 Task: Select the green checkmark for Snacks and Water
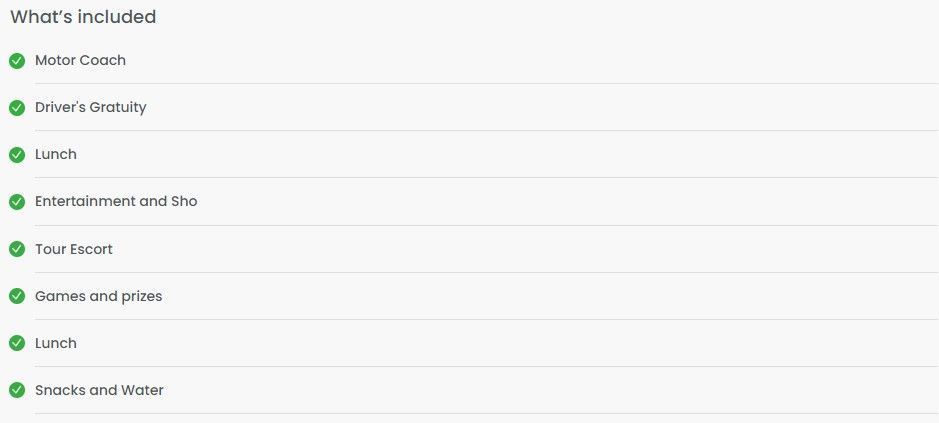pos(17,390)
